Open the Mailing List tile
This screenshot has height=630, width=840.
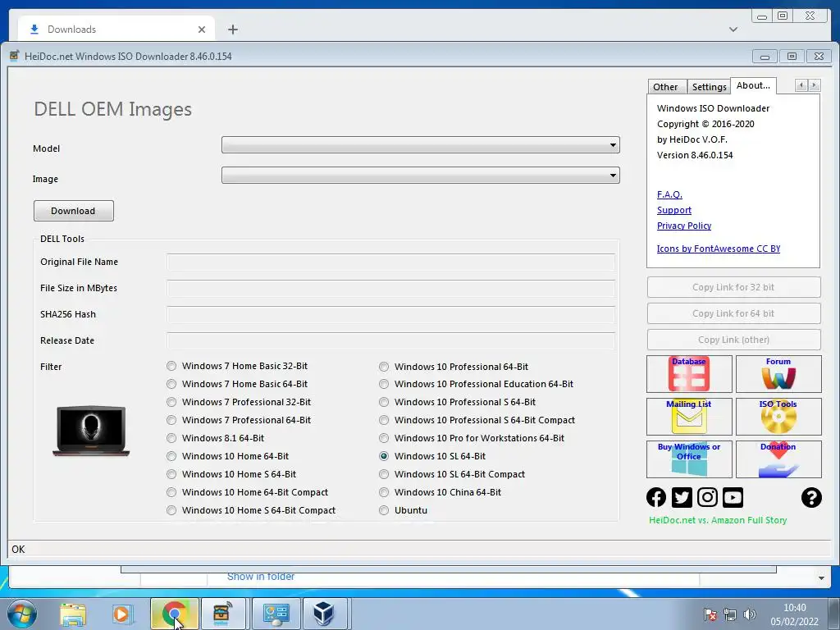(x=689, y=416)
